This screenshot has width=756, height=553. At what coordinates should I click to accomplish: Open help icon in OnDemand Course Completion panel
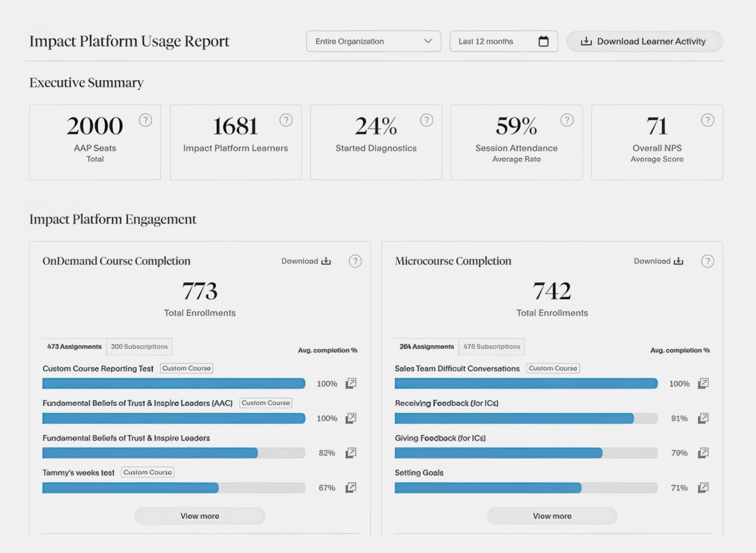click(x=355, y=261)
